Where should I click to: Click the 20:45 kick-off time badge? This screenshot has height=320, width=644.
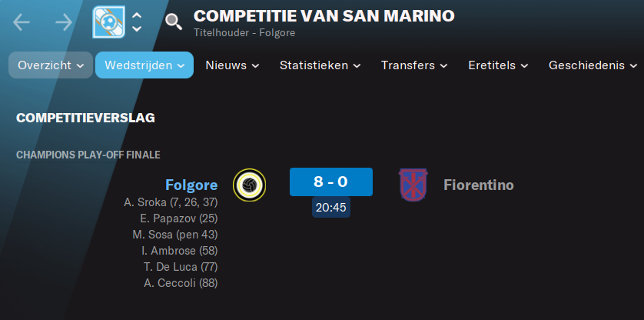coord(331,208)
